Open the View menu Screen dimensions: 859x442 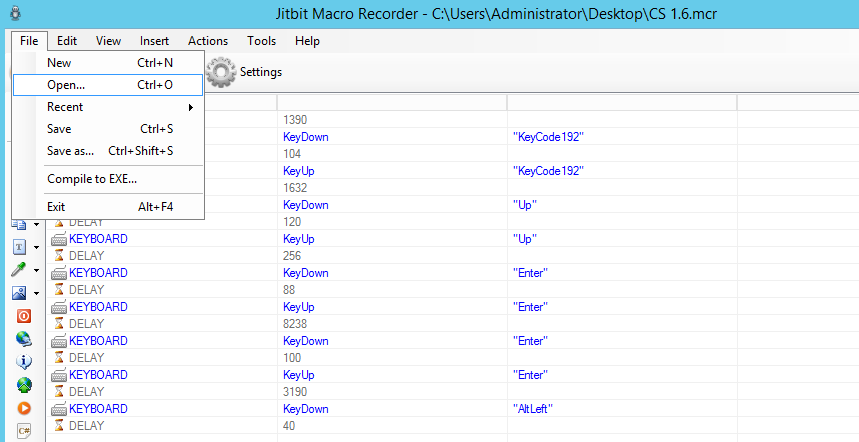click(108, 41)
